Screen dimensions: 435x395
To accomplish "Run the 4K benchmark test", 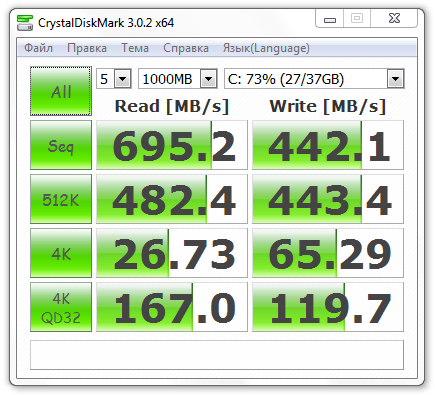I will (x=61, y=253).
